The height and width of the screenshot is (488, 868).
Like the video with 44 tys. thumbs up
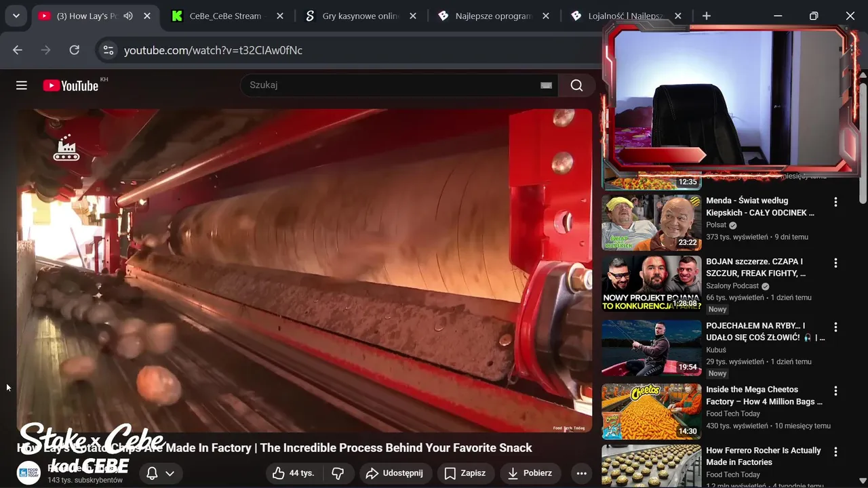tap(293, 473)
